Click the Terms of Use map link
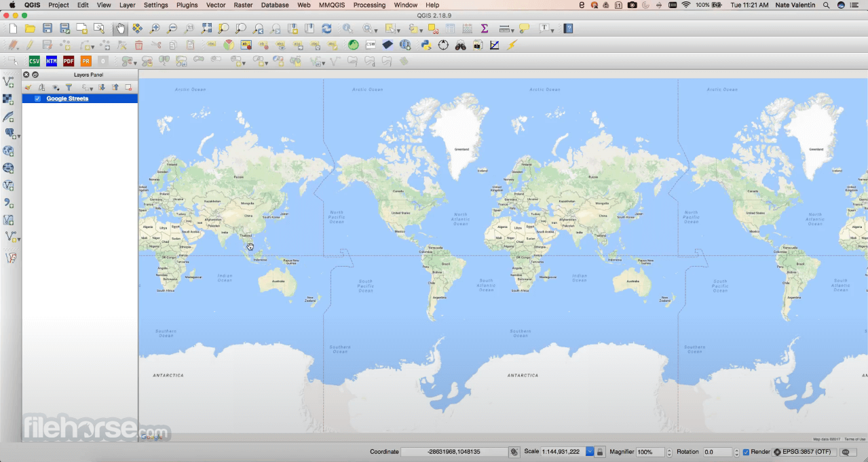This screenshot has height=462, width=868. [855, 439]
